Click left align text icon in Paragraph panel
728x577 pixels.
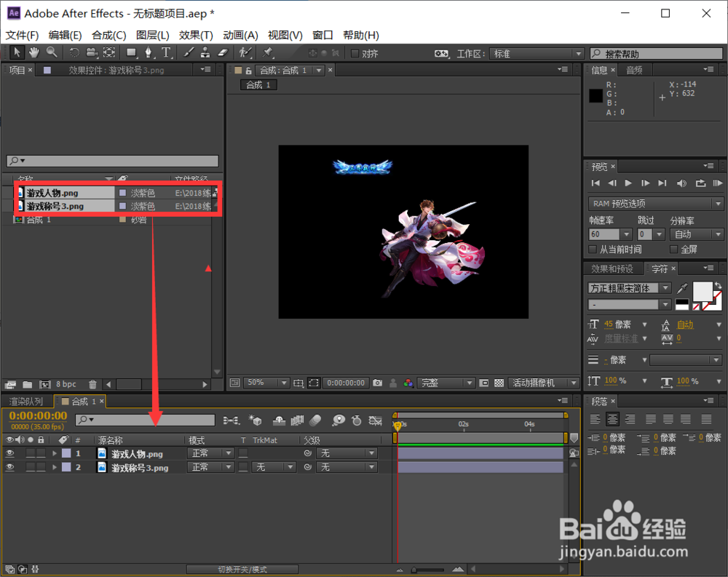(596, 419)
